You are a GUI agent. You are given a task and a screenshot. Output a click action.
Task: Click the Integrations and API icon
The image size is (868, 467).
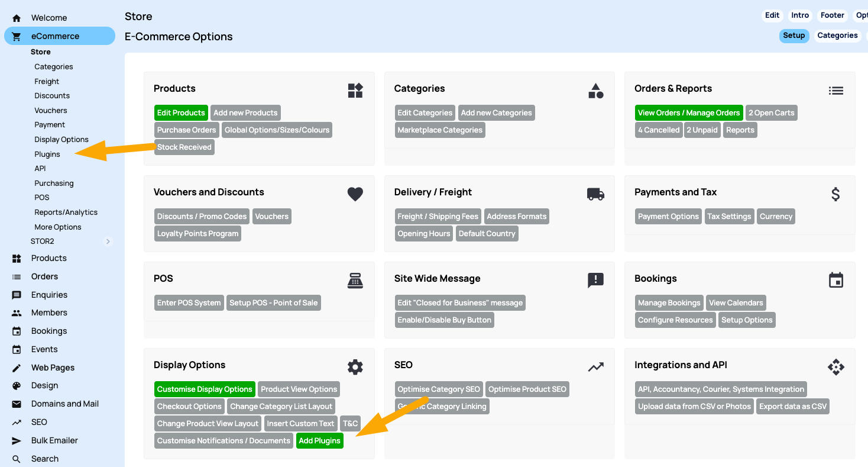pyautogui.click(x=835, y=367)
